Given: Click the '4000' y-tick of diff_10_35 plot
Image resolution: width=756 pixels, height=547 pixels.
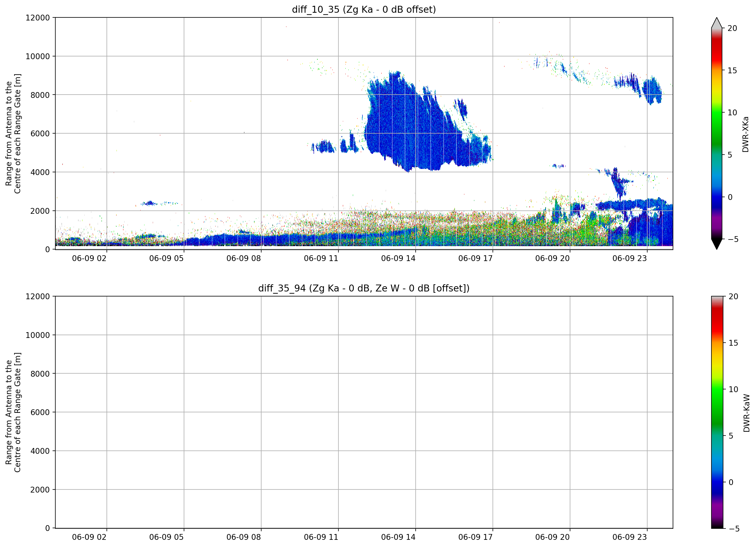Looking at the screenshot, I should (40, 172).
